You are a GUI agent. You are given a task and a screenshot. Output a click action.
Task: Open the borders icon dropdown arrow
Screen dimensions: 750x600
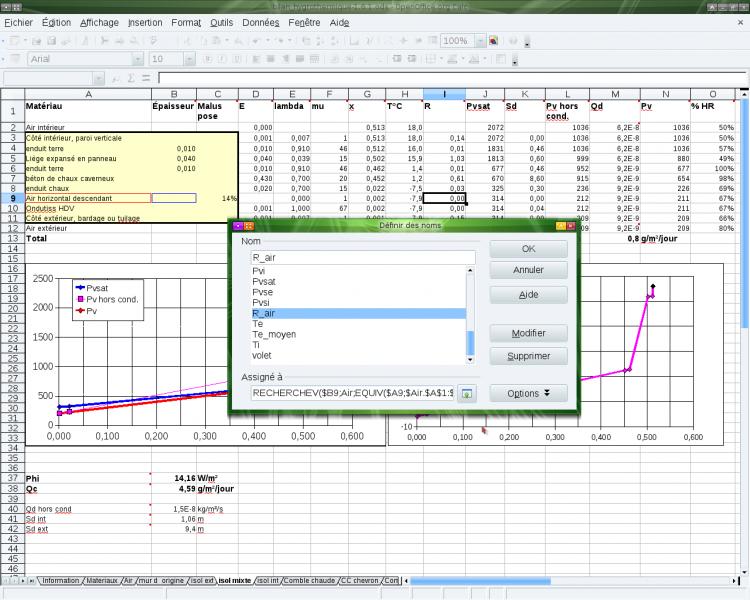click(441, 59)
